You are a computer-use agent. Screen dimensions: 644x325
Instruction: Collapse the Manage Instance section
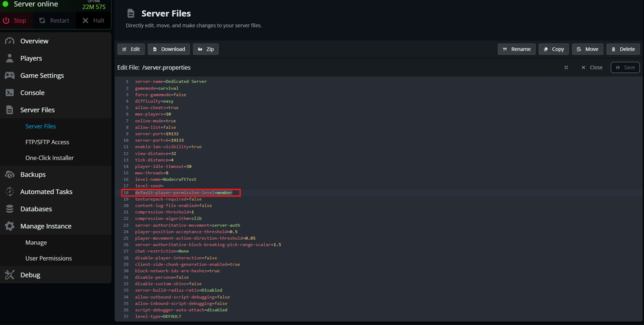tap(45, 226)
